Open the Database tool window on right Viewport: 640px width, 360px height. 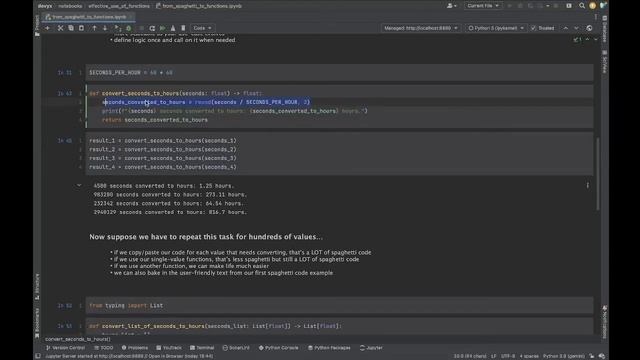604,29
